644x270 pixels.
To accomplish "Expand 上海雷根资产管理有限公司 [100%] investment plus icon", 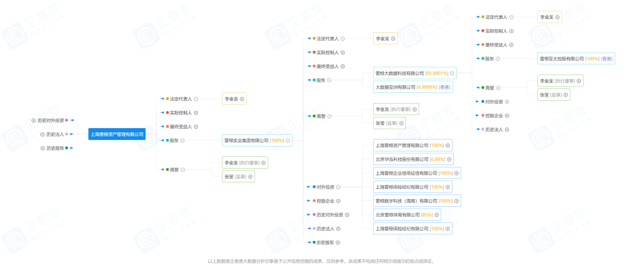I will (448, 145).
